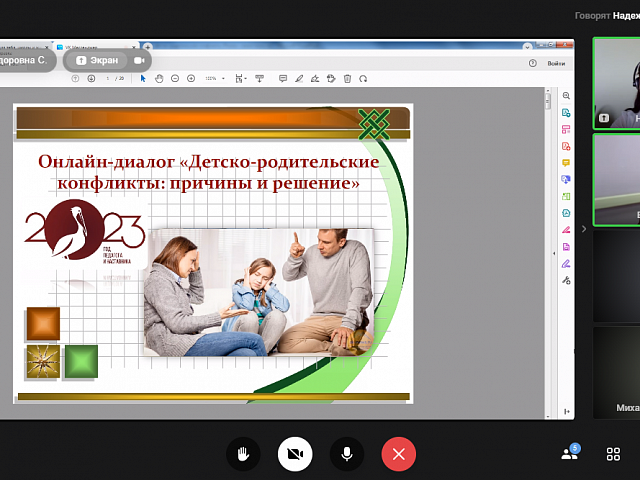Go to next page arrow

pyautogui.click(x=91, y=78)
